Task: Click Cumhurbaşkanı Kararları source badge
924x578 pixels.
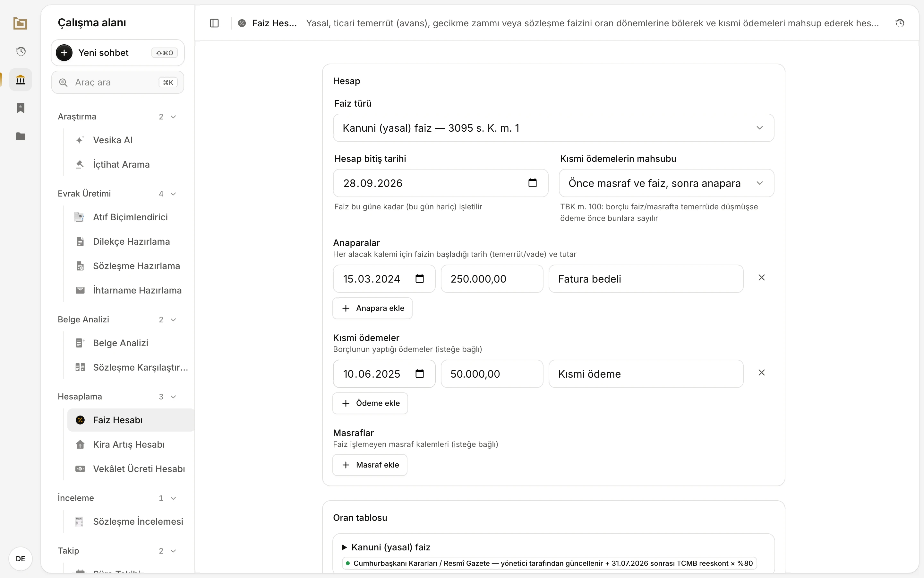Action: 550,563
